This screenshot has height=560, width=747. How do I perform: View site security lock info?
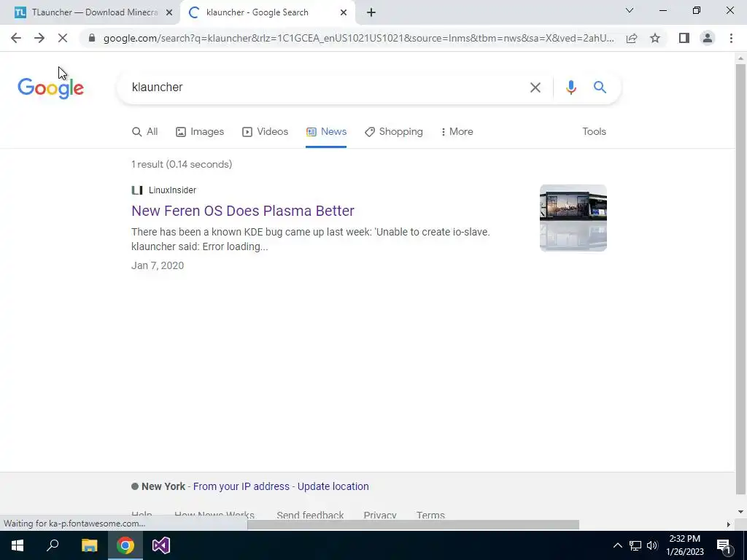click(92, 38)
